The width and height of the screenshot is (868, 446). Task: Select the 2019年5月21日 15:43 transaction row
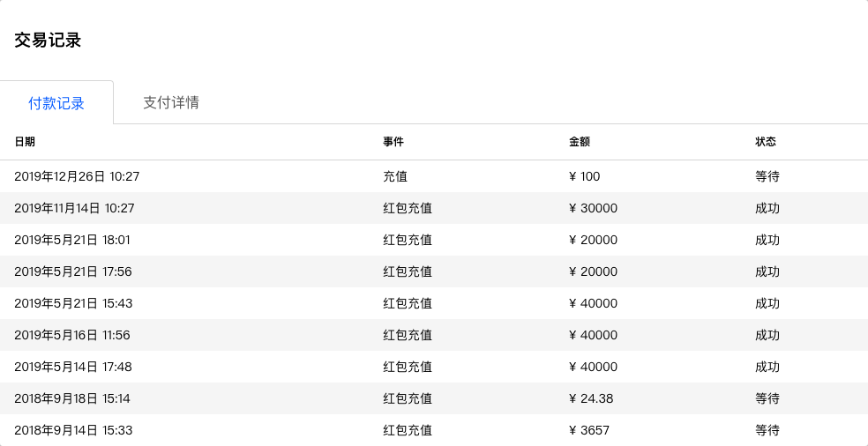[x=434, y=303]
